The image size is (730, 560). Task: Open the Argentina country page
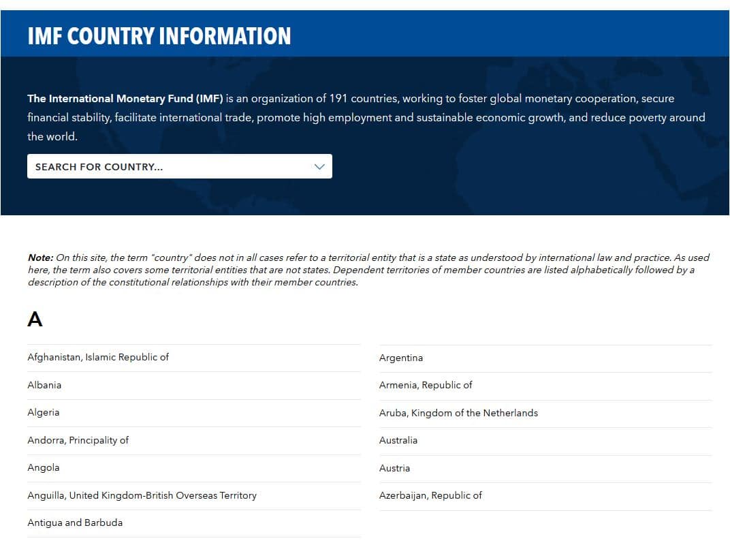[401, 358]
